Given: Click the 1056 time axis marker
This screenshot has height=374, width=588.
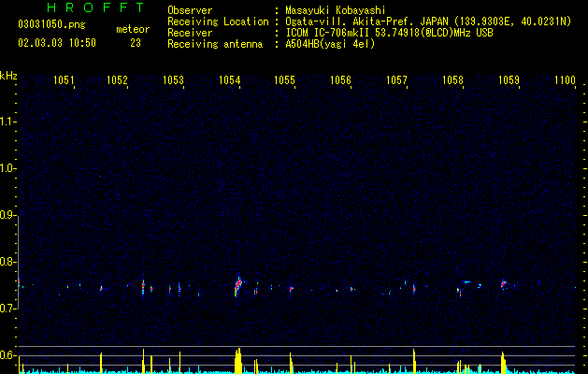Looking at the screenshot, I should tap(340, 80).
